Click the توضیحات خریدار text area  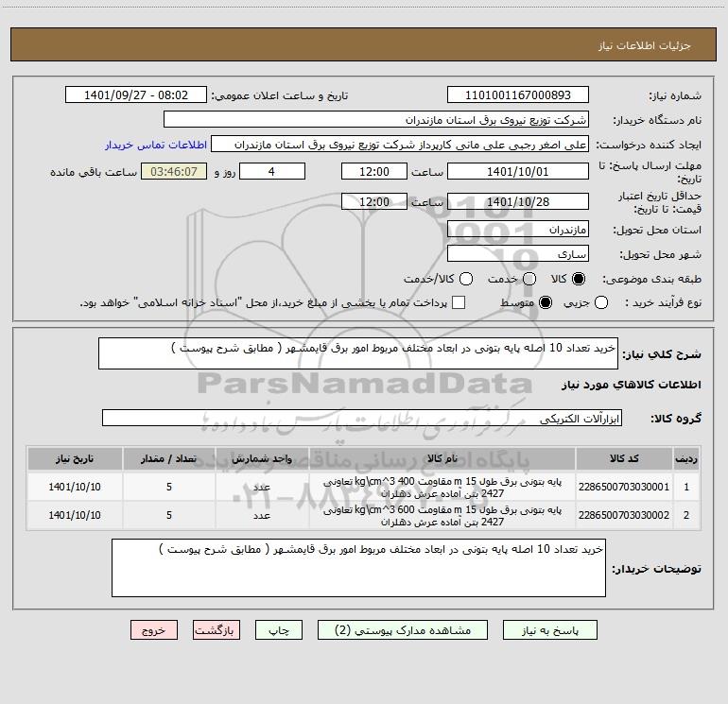tap(358, 568)
